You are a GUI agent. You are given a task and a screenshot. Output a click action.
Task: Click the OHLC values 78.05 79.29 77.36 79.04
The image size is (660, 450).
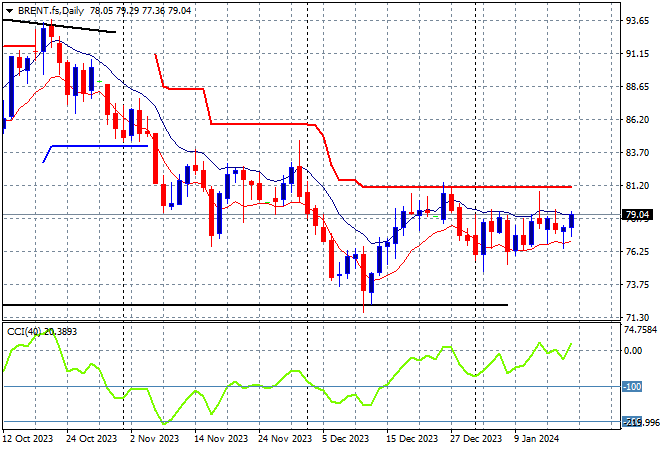pos(141,11)
